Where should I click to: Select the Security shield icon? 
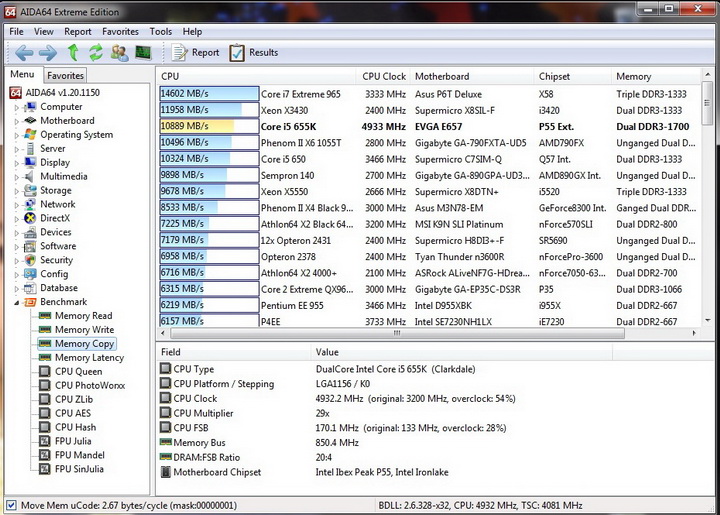click(x=30, y=260)
